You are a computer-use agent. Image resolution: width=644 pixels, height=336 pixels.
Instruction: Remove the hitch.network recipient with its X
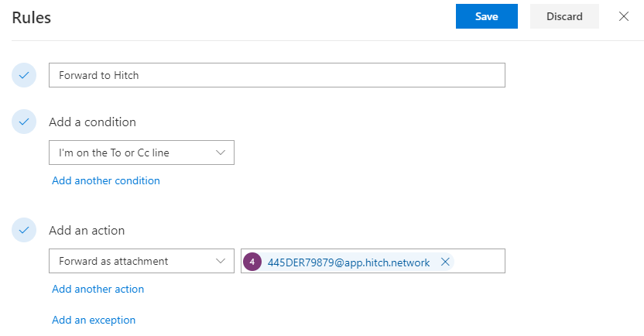445,262
